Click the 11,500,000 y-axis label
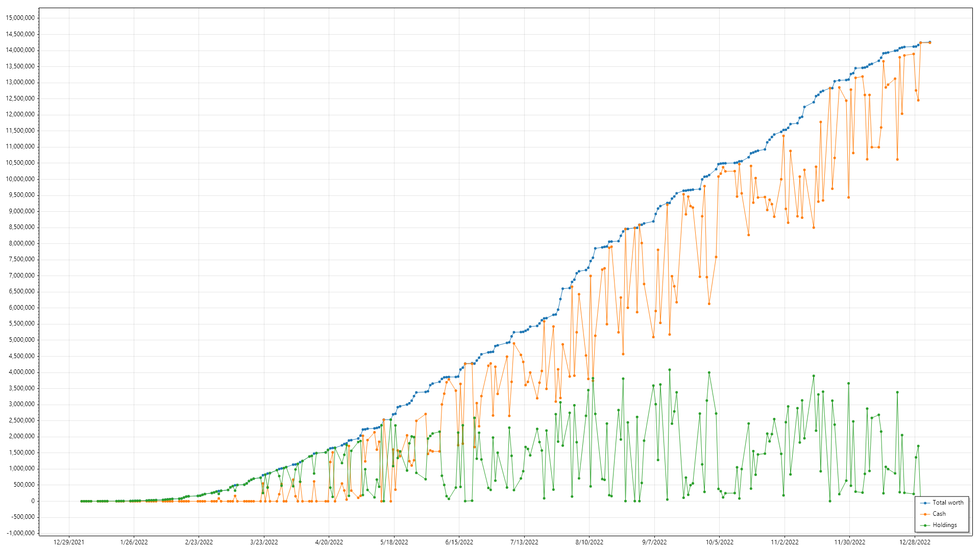Image resolution: width=980 pixels, height=551 pixels. pyautogui.click(x=20, y=131)
